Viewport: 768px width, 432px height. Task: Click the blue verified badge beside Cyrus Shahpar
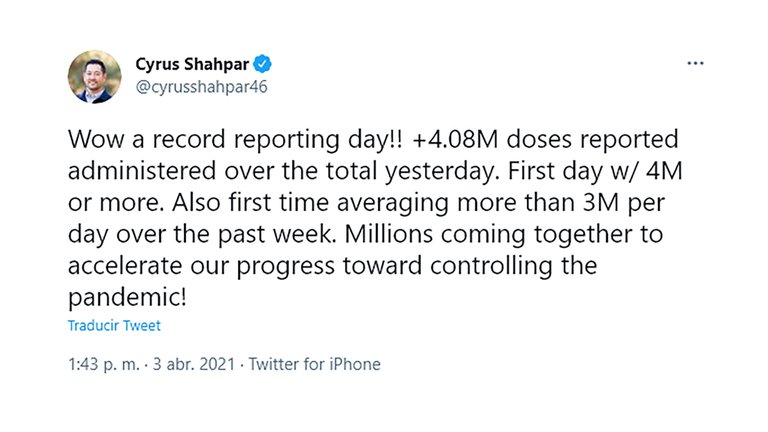pyautogui.click(x=263, y=64)
